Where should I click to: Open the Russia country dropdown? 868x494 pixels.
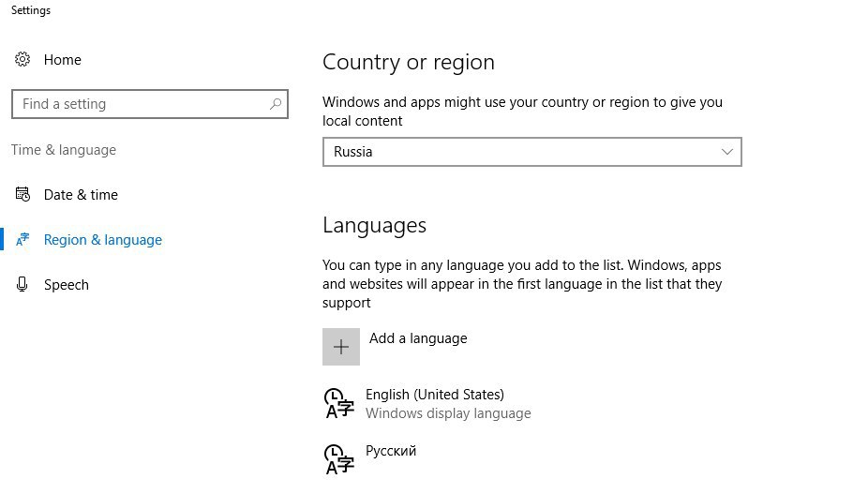(532, 152)
